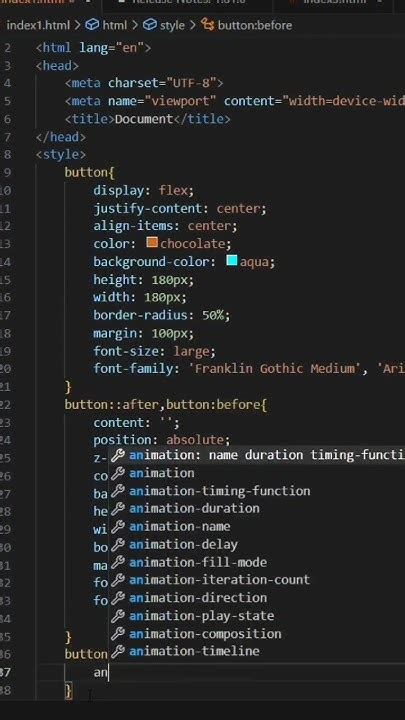The image size is (405, 720).
Task: Open the chocolate color swatch picker
Action: coord(152,242)
